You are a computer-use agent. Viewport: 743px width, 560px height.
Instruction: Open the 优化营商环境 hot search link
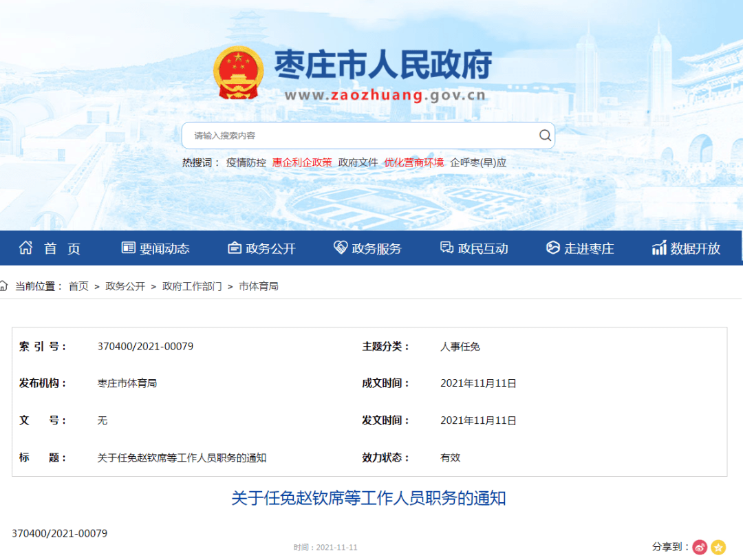tap(414, 162)
